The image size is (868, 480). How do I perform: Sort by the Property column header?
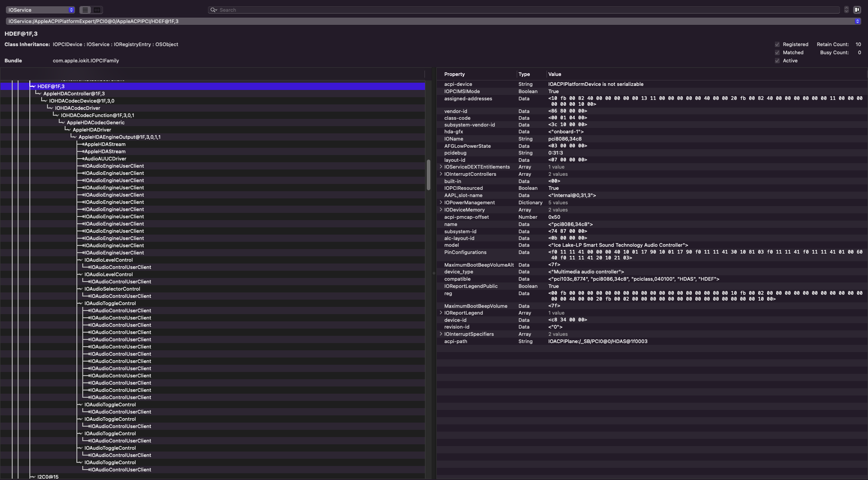(x=477, y=74)
